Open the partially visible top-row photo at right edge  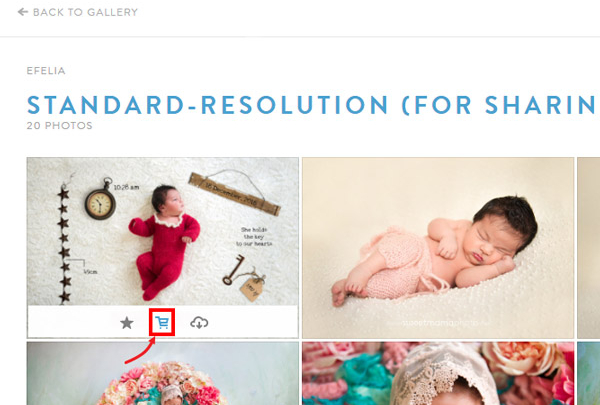tap(589, 248)
